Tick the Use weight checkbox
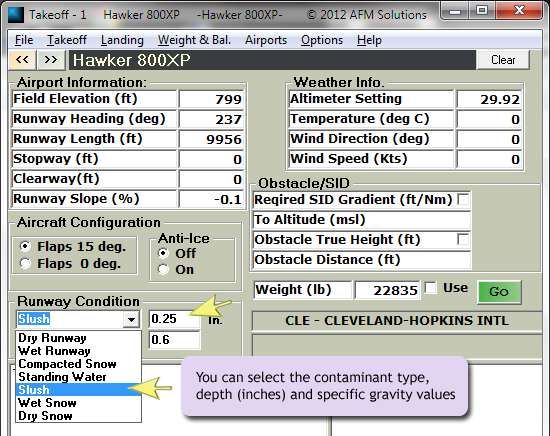Image resolution: width=550 pixels, height=436 pixels. pos(431,288)
